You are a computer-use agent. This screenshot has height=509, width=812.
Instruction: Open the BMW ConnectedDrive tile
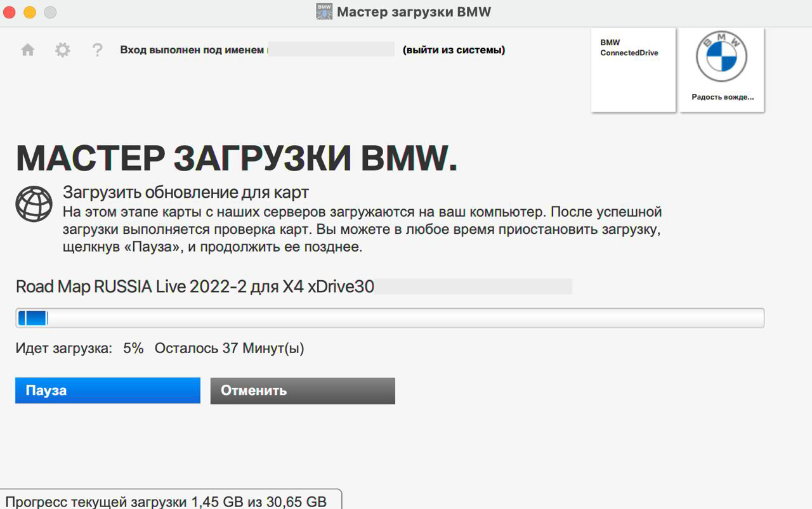pyautogui.click(x=633, y=70)
